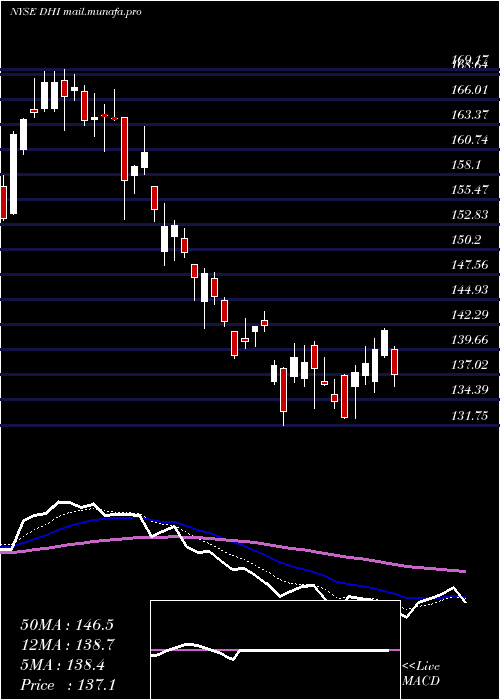Click the 50MA : 146.5 readout

click(x=67, y=625)
